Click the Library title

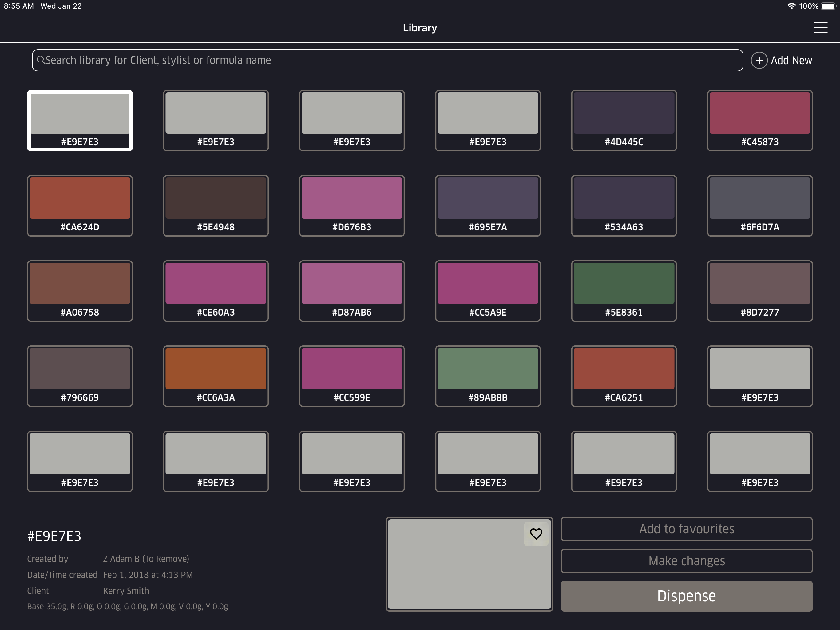click(x=420, y=28)
